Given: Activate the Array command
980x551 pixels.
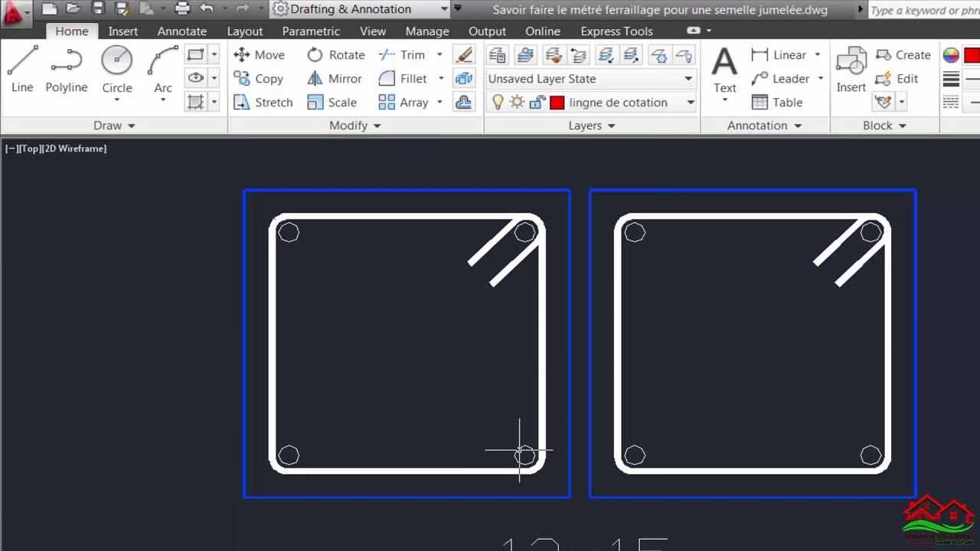Looking at the screenshot, I should (x=403, y=103).
